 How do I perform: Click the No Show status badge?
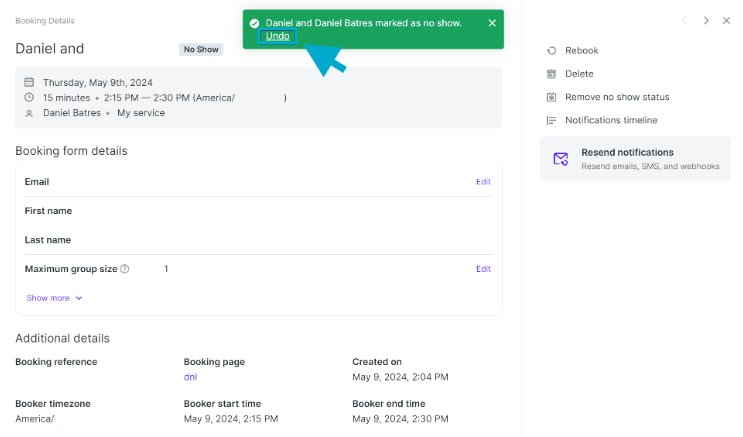[x=201, y=49]
